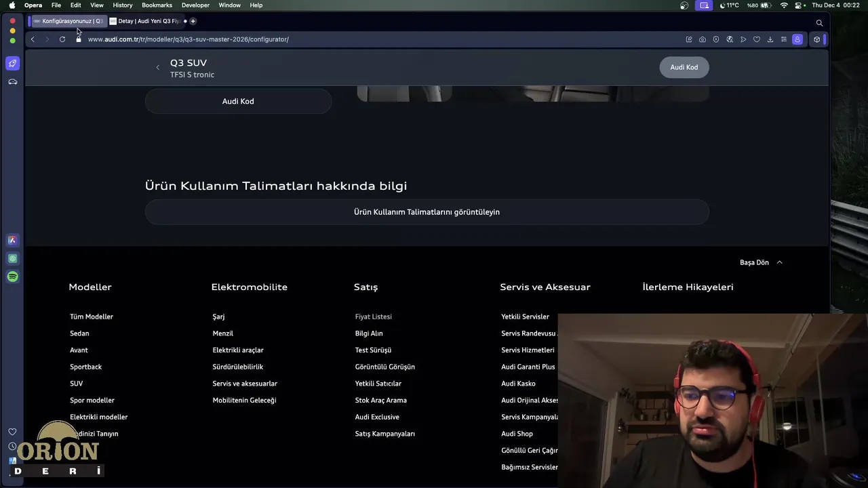Click the translate globe toolbar icon
Viewport: 868px width, 488px height.
(x=730, y=39)
